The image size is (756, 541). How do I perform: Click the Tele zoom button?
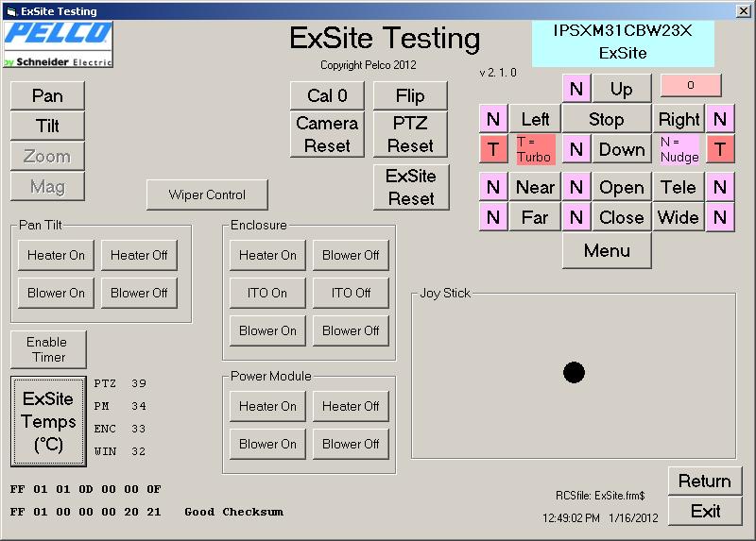tap(679, 187)
